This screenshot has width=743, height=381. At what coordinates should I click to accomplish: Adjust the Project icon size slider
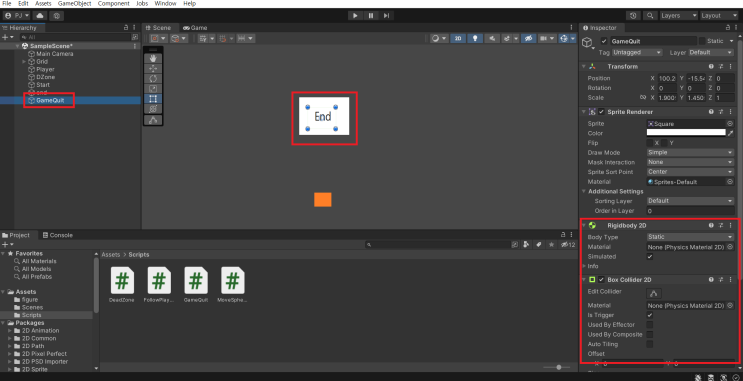pyautogui.click(x=559, y=367)
